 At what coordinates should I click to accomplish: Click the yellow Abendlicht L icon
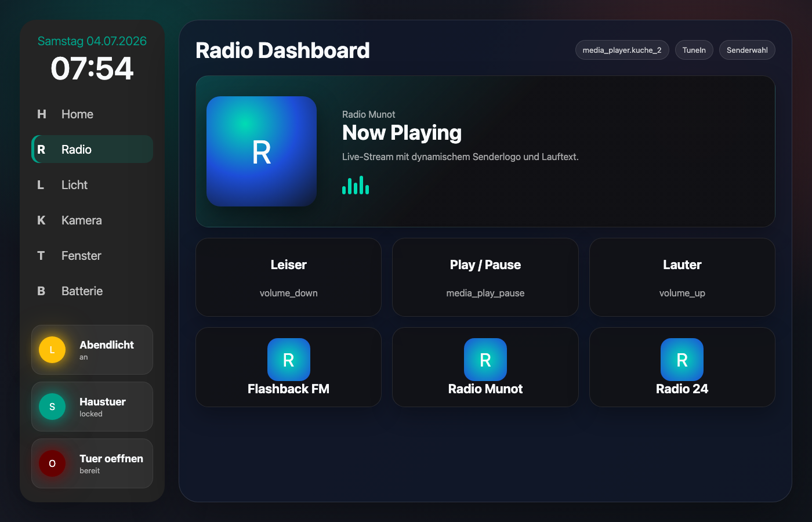[52, 350]
